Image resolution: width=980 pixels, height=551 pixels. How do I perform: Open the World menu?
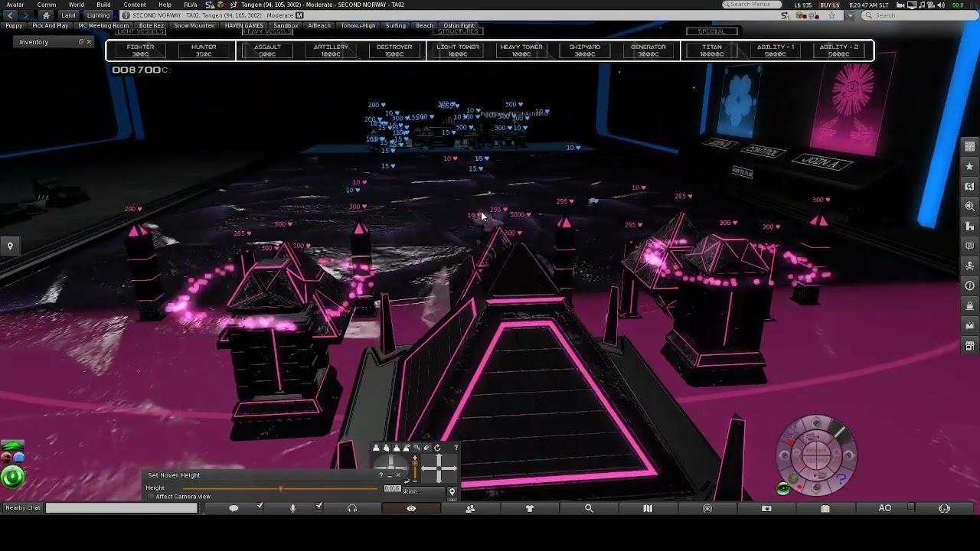click(77, 5)
